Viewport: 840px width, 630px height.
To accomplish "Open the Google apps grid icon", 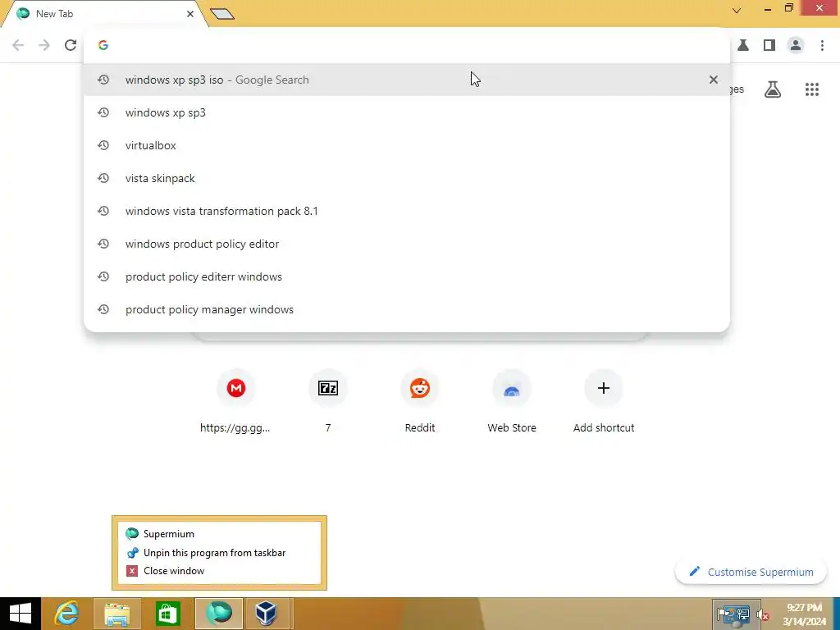I will [x=811, y=89].
